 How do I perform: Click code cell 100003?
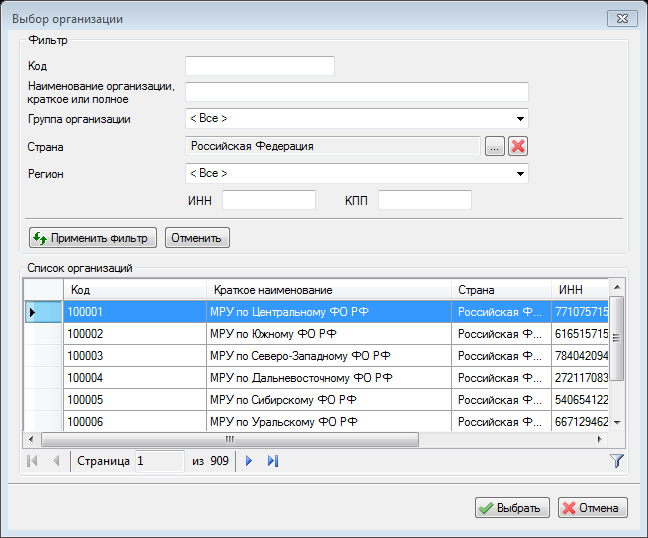[x=135, y=356]
